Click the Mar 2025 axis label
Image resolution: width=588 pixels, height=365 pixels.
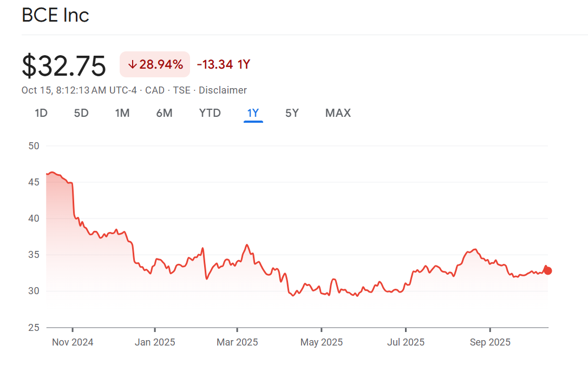click(x=237, y=342)
